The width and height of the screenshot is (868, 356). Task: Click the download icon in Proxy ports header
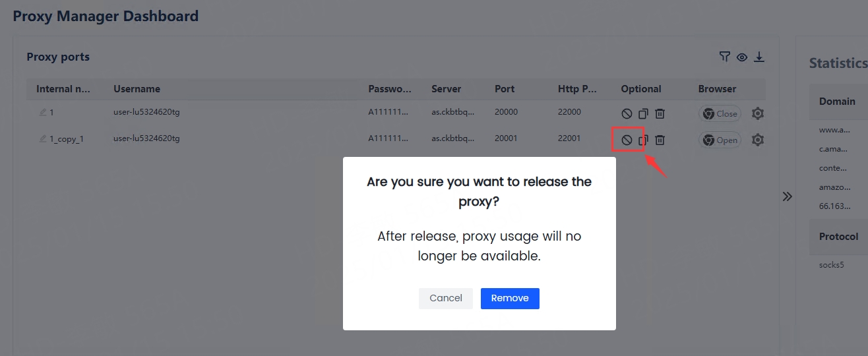tap(759, 57)
